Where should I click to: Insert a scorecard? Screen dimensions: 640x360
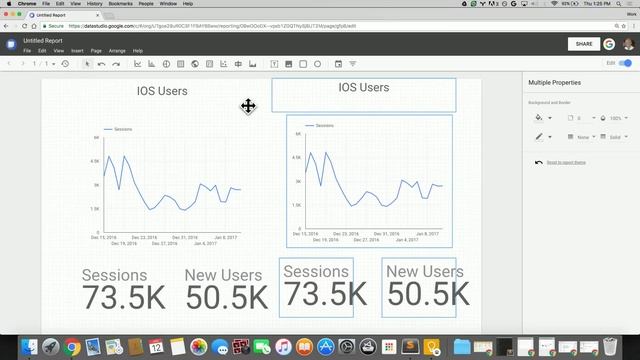click(x=209, y=64)
